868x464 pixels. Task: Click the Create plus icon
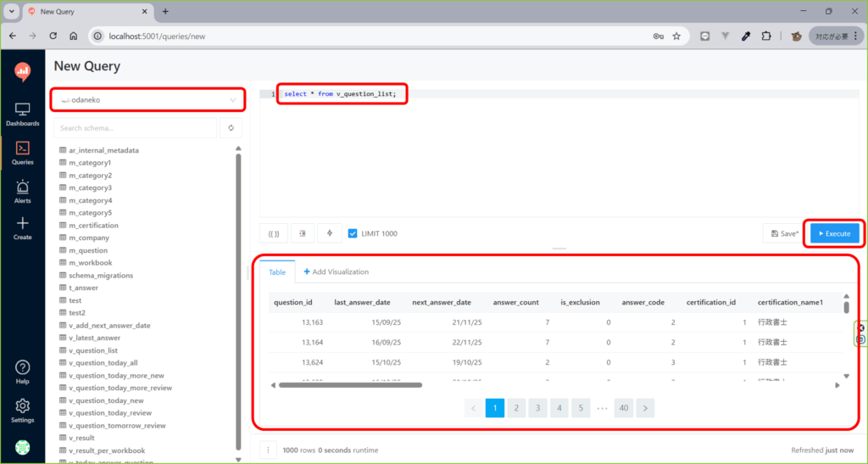23,227
